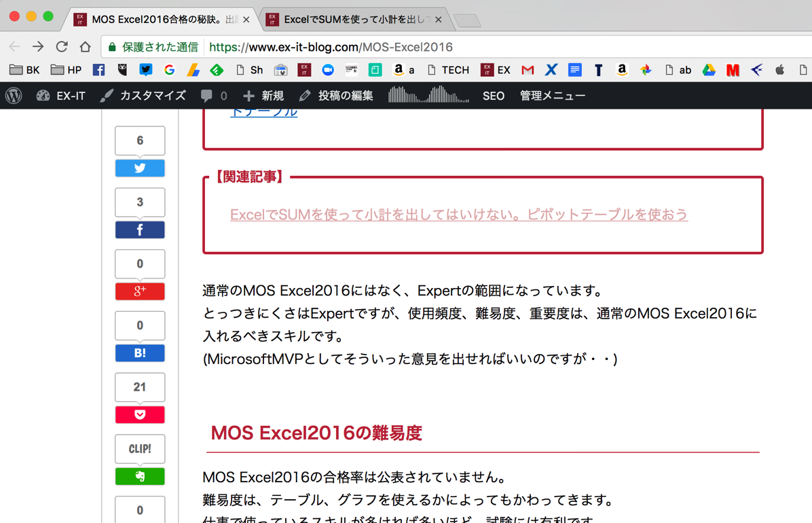Click the Pocket count 21
Image resolution: width=812 pixels, height=523 pixels.
click(140, 387)
